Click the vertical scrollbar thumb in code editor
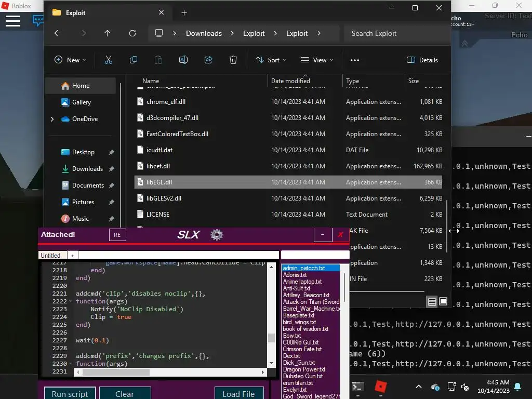Screen dimensions: 532x399 click(x=271, y=338)
